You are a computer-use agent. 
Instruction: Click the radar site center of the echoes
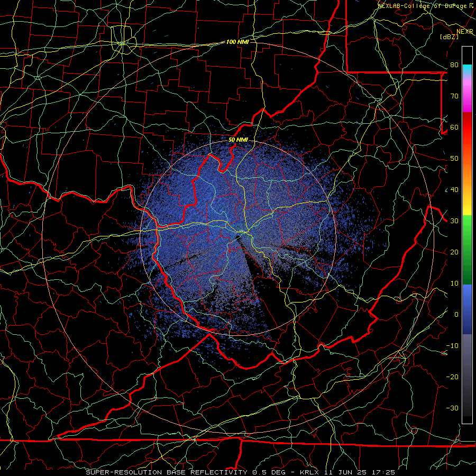click(x=238, y=237)
